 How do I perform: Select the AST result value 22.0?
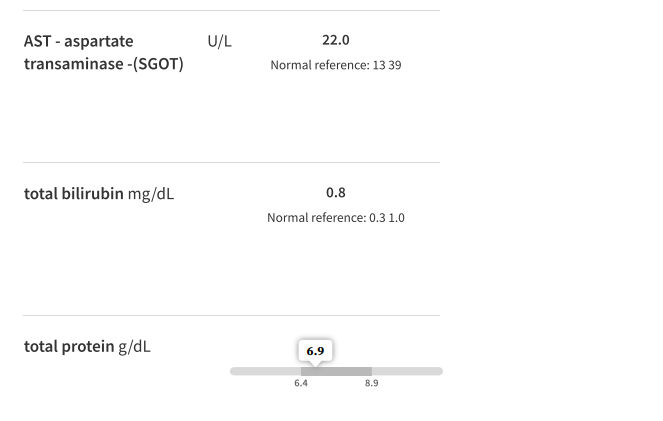coord(336,40)
